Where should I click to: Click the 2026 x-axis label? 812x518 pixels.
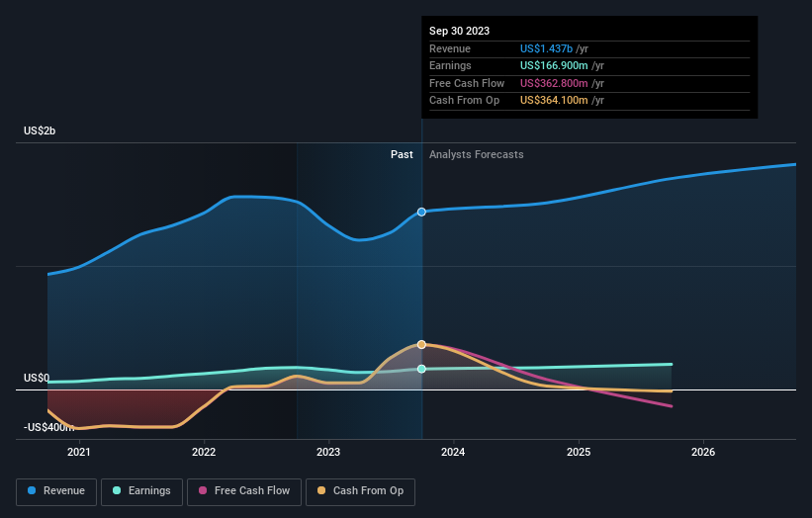tap(703, 453)
